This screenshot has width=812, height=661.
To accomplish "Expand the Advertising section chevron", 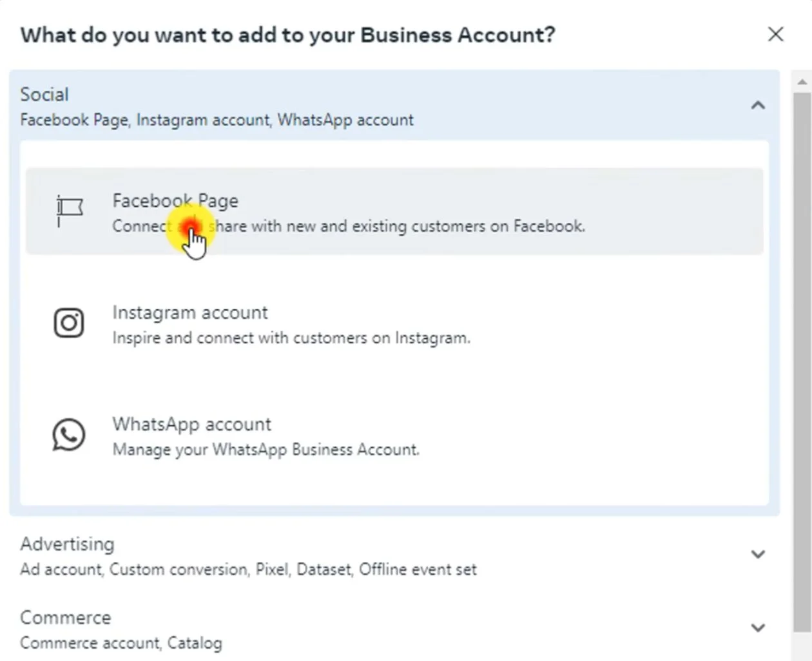I will pos(758,554).
